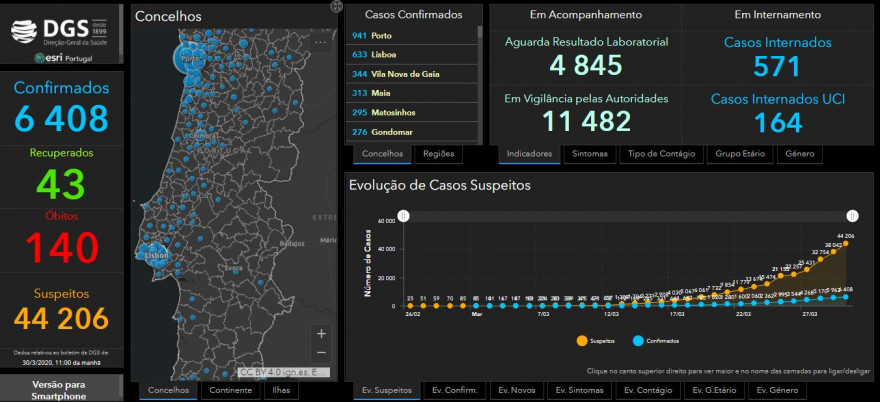880x402 pixels.
Task: Expand the Concelhos map to full screen
Action: 336,6
